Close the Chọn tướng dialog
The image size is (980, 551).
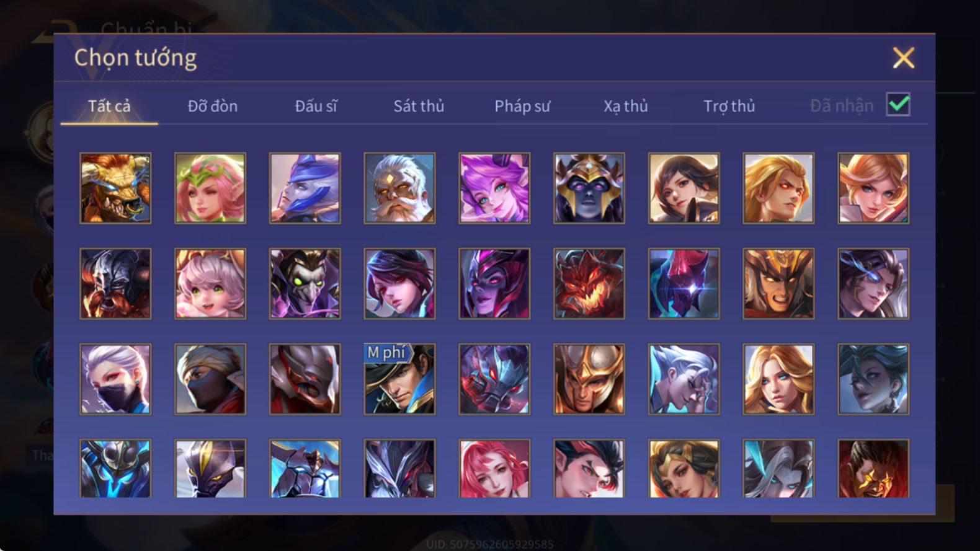(904, 58)
